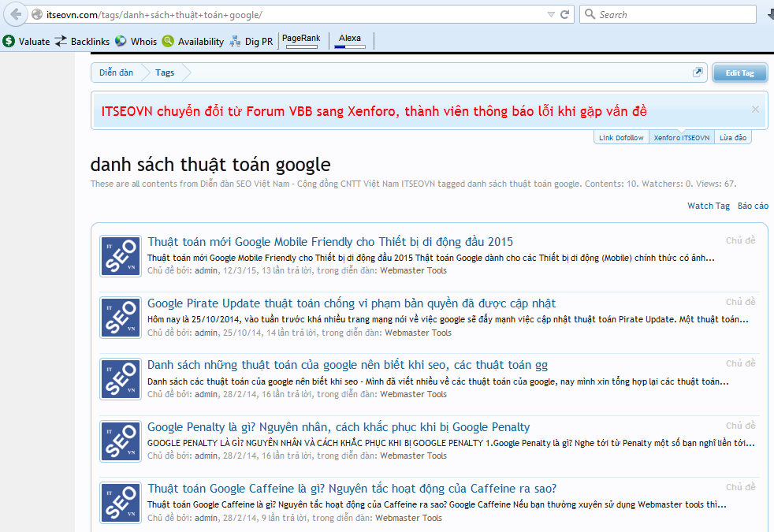The image size is (774, 532).
Task: Run the Whois lookup tool
Action: pos(136,42)
